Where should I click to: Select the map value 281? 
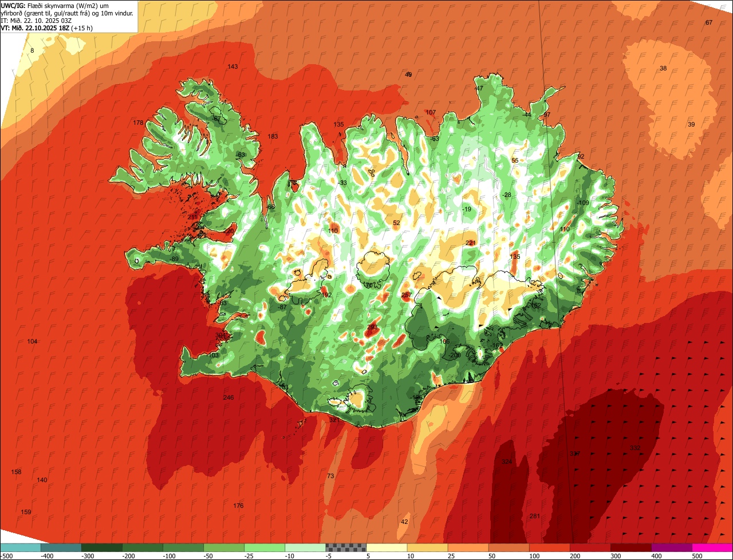[x=535, y=516]
